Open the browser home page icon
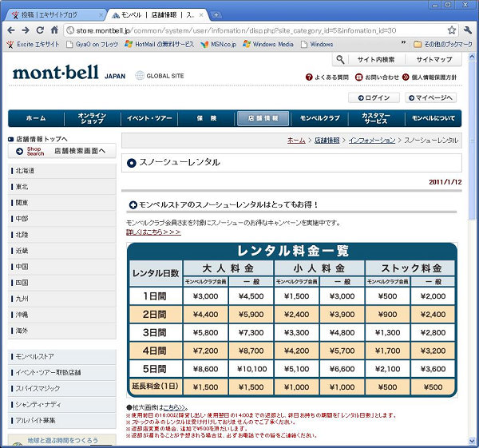Screen dimensions: 479x448 point(54,30)
